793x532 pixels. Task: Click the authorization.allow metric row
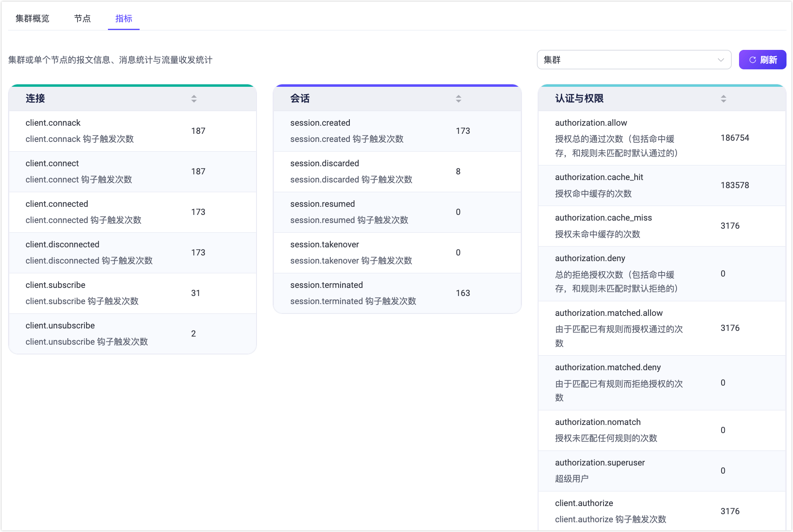tap(662, 138)
